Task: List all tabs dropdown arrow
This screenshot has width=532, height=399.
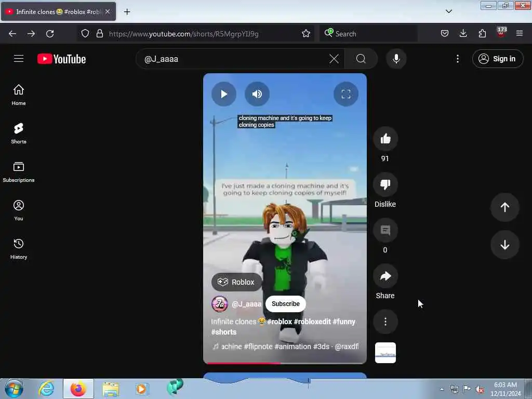Action: point(448,12)
